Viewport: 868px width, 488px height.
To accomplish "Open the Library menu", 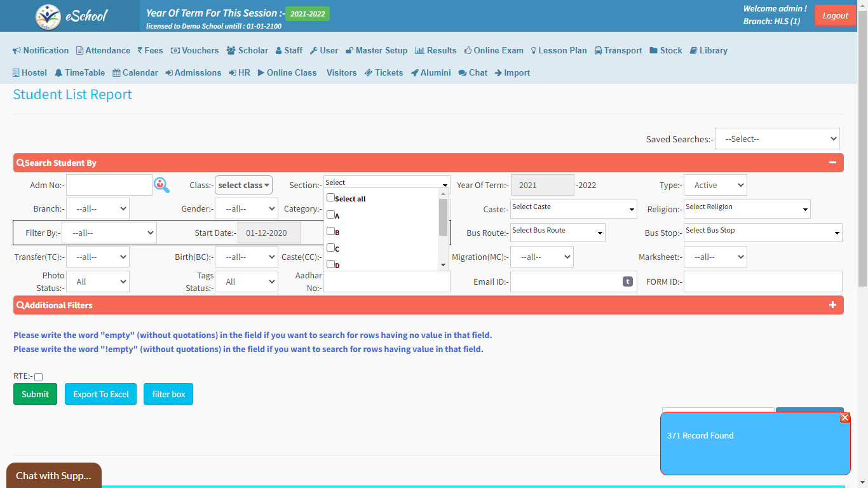I will (708, 51).
